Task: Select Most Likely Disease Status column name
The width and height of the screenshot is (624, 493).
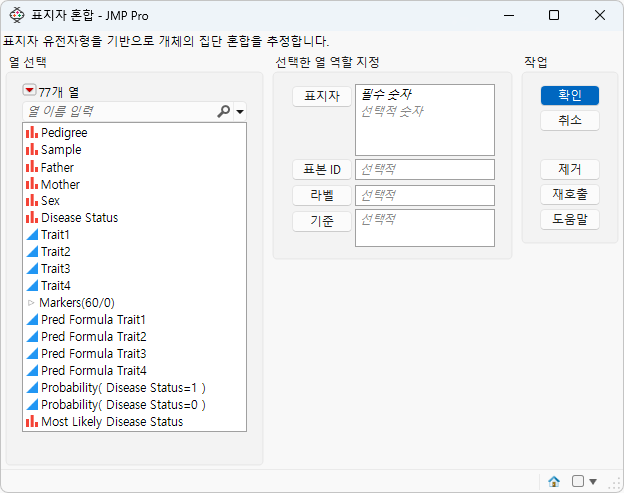Action: pos(112,422)
